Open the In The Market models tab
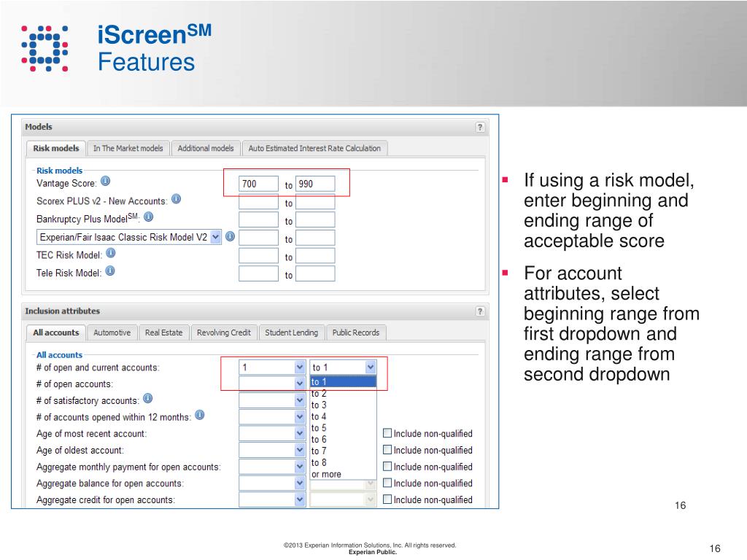Image resolution: width=747 pixels, height=560 pixels. (x=128, y=149)
